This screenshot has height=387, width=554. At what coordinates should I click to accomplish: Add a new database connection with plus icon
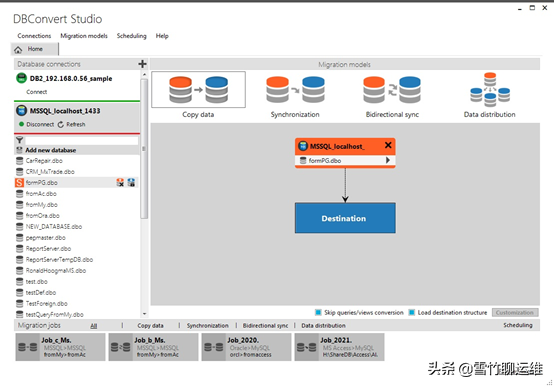tap(142, 64)
